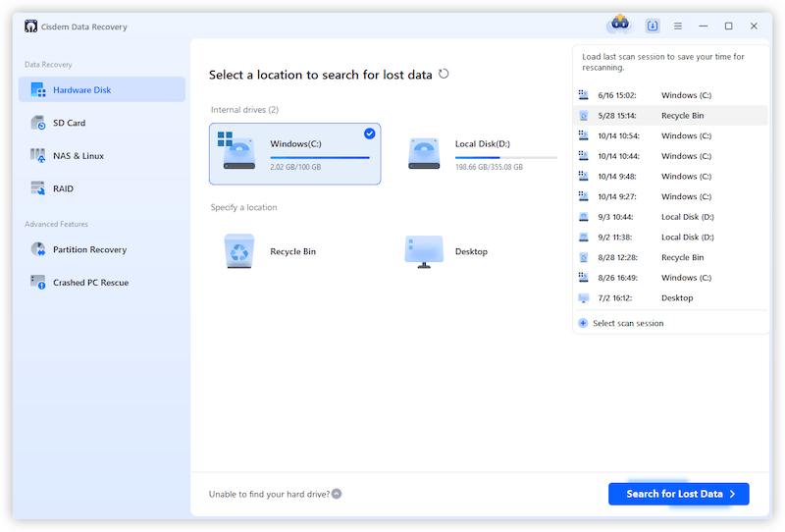Load the 6/16 15:02 Windows (C:) session

pos(670,95)
